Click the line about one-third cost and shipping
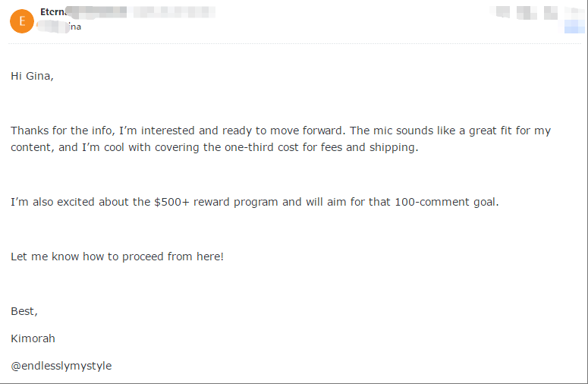The image size is (588, 384). click(x=215, y=147)
